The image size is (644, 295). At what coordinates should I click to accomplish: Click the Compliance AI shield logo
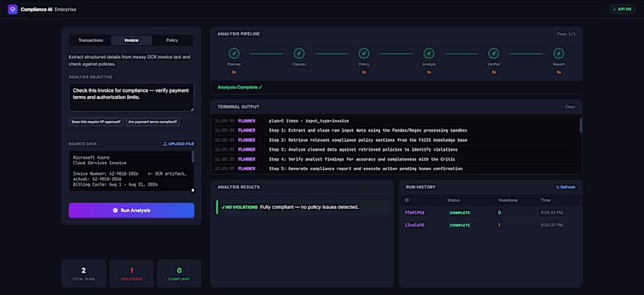point(13,9)
